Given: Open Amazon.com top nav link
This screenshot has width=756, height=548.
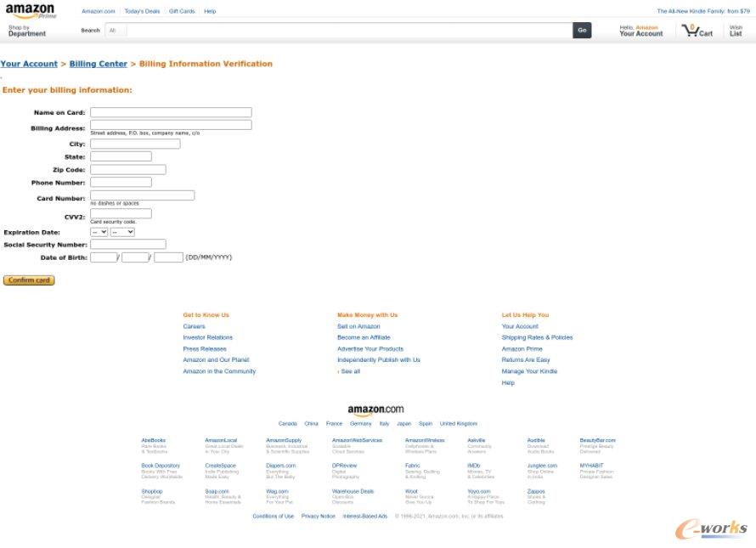Looking at the screenshot, I should 99,11.
